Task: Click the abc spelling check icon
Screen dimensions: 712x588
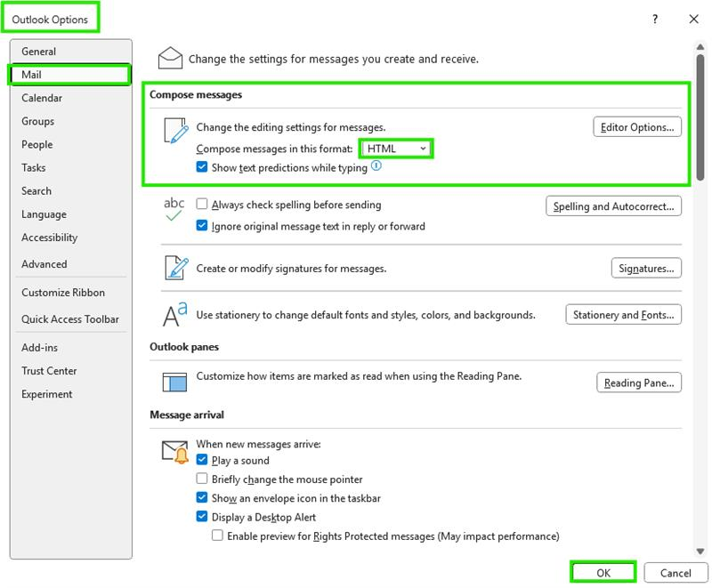Action: click(x=174, y=209)
